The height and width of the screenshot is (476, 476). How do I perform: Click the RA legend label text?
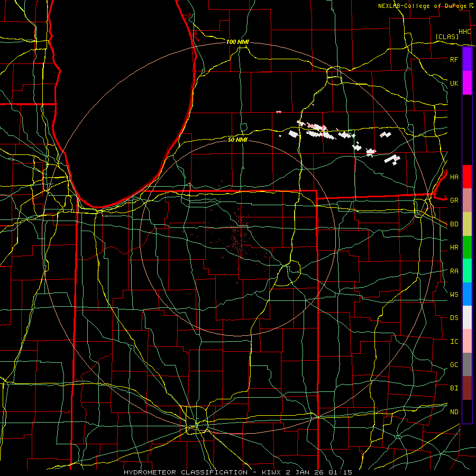pyautogui.click(x=454, y=271)
